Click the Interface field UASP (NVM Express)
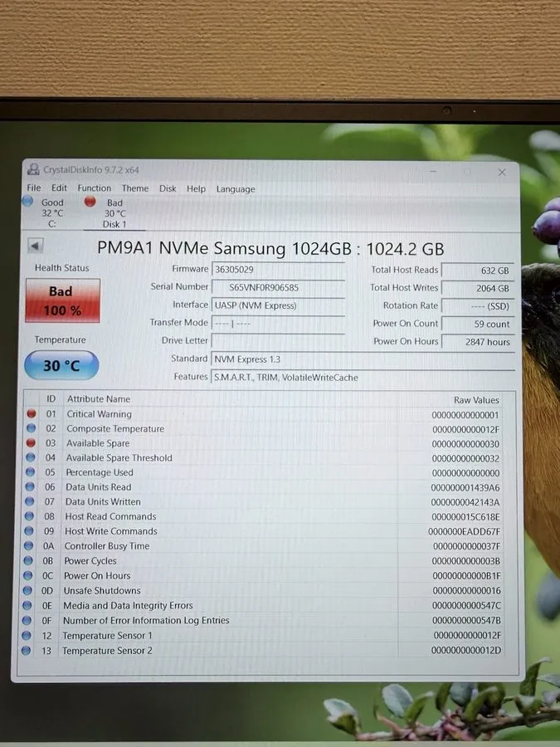Image resolution: width=560 pixels, height=747 pixels. [x=278, y=305]
